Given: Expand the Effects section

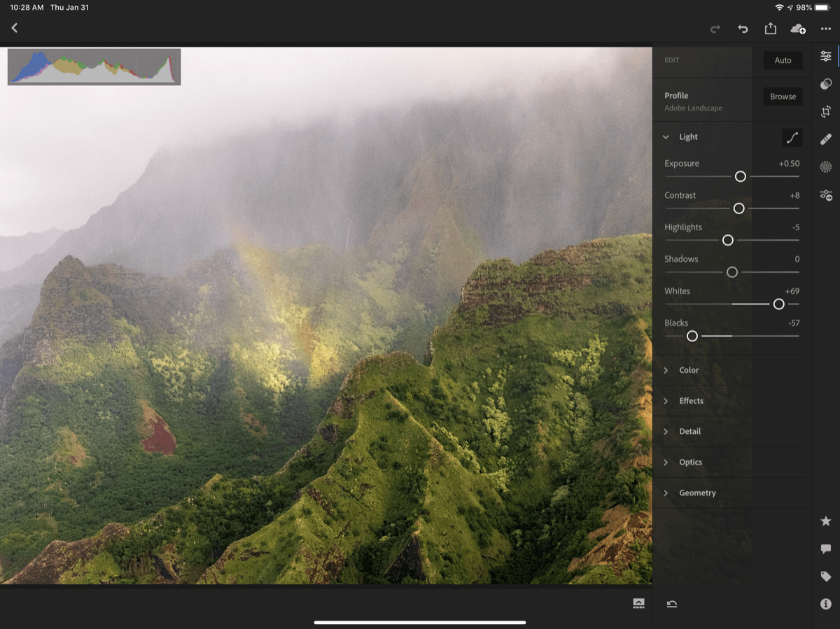Looking at the screenshot, I should pyautogui.click(x=691, y=401).
